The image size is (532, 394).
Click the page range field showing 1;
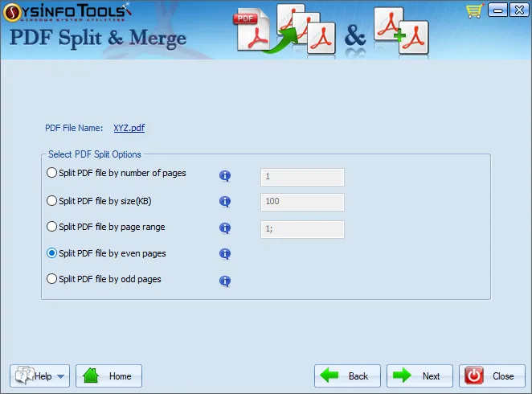pyautogui.click(x=302, y=229)
